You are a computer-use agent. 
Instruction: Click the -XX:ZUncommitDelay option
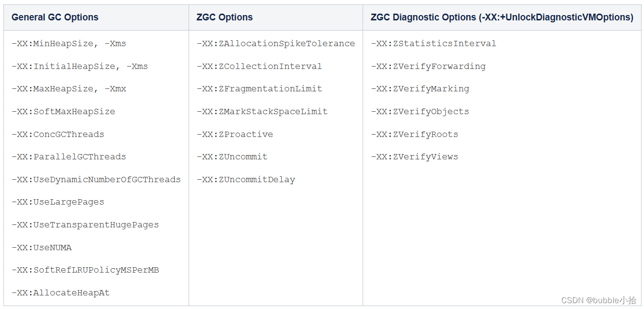245,180
